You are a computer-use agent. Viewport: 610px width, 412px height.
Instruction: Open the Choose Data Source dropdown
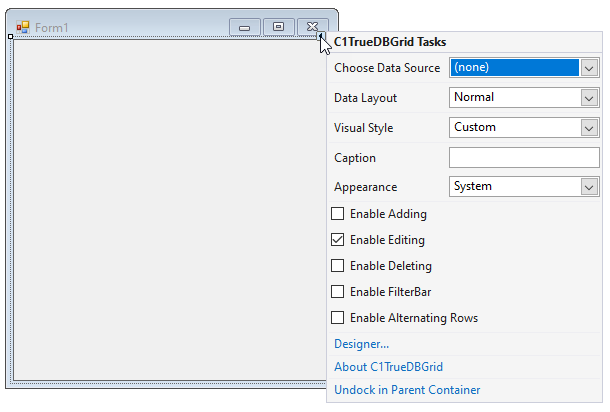click(589, 68)
